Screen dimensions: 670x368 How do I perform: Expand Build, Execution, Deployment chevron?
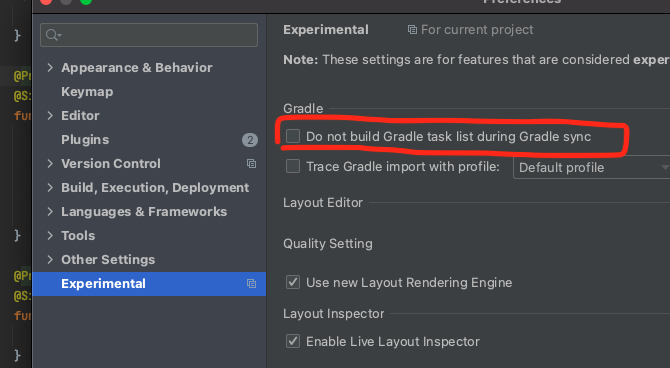(50, 188)
